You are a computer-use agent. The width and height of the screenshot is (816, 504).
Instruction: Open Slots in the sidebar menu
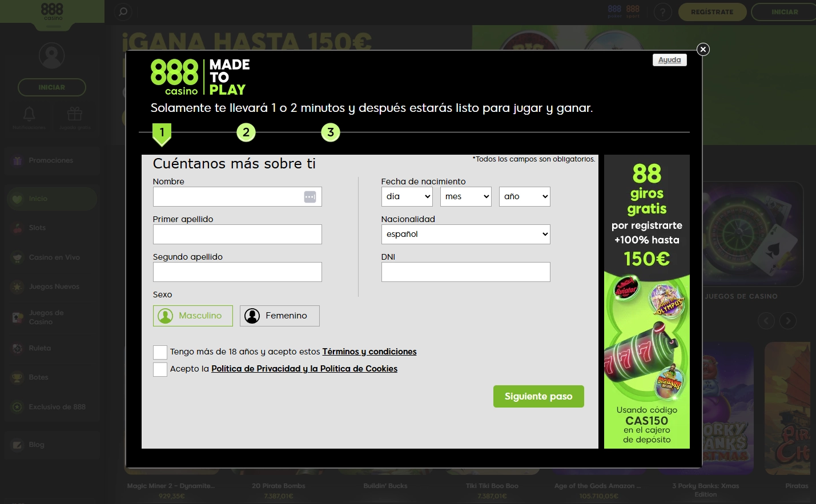click(52, 228)
